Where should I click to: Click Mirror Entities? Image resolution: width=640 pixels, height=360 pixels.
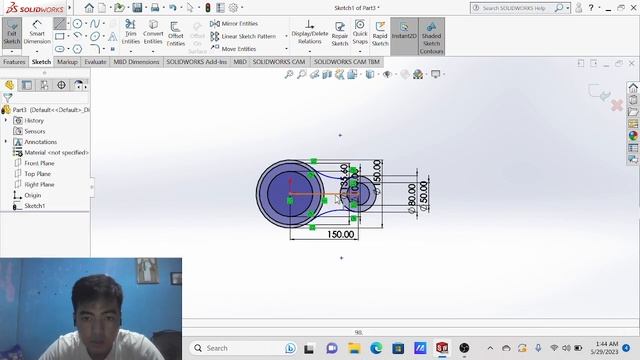click(234, 23)
